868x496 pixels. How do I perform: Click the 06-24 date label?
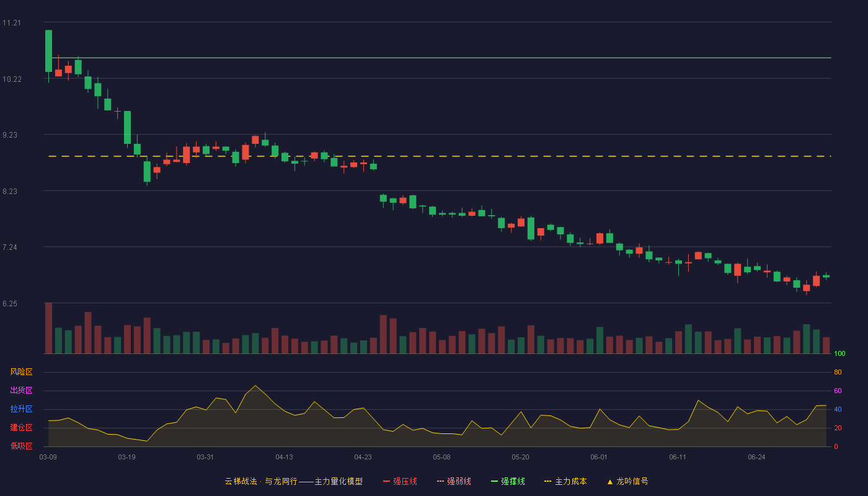[756, 457]
